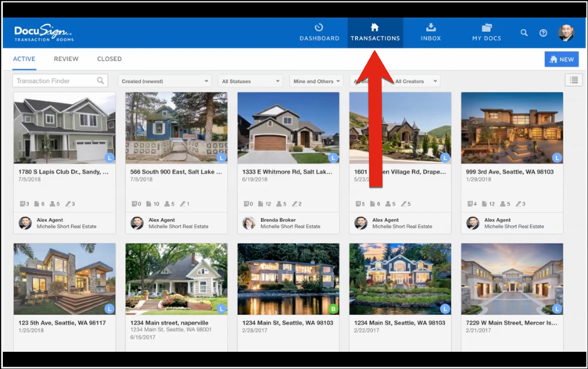Go to My Docs folder
The height and width of the screenshot is (369, 588).
[486, 32]
